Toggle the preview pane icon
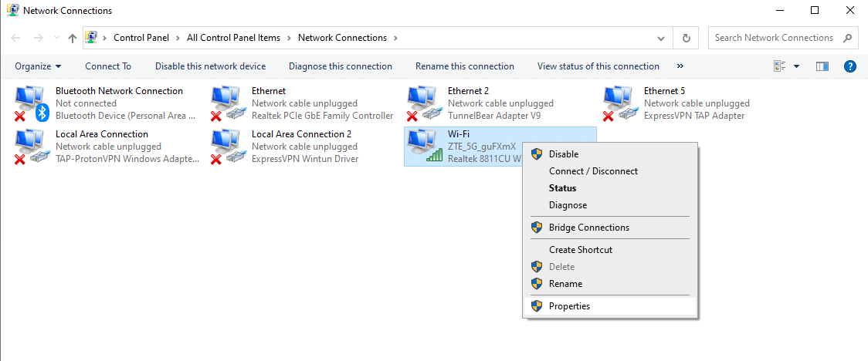The width and height of the screenshot is (868, 361). click(822, 66)
